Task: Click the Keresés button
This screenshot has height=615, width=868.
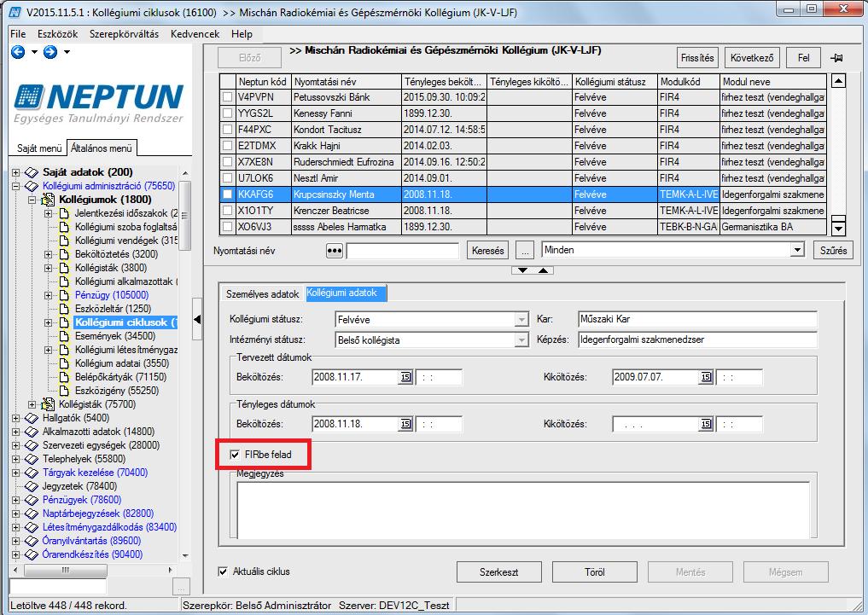Action: [x=487, y=251]
